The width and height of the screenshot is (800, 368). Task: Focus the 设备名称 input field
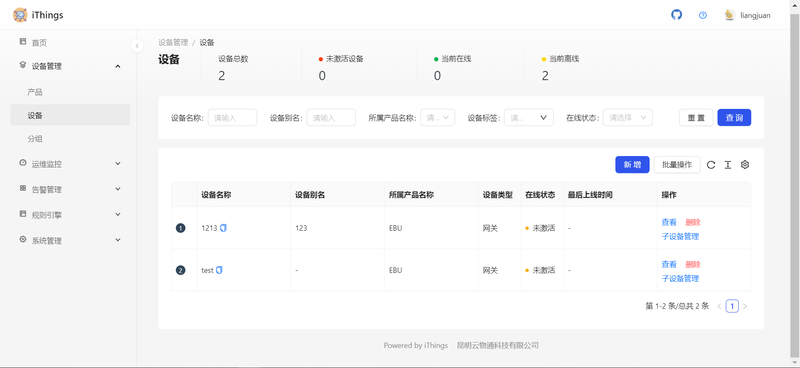coord(232,117)
